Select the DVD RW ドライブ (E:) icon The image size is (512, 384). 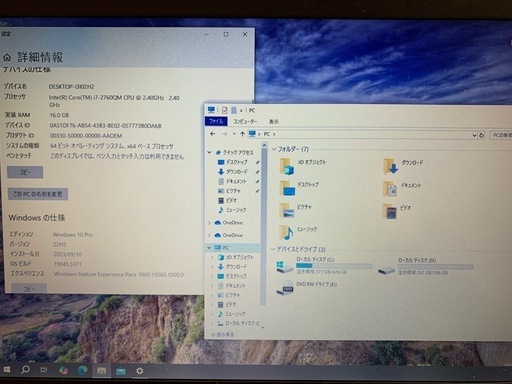[284, 288]
